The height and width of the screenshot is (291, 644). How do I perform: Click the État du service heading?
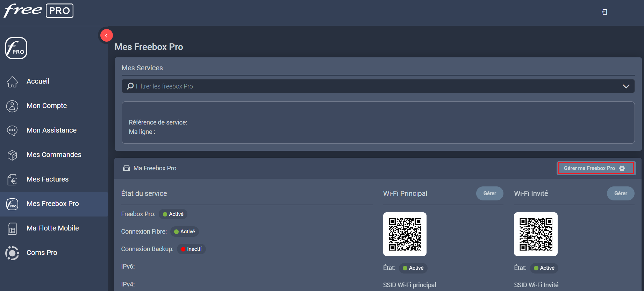point(144,193)
